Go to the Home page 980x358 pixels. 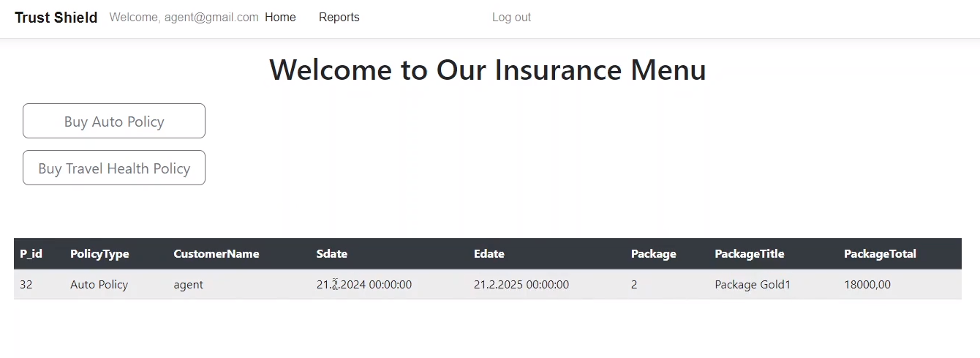click(280, 18)
